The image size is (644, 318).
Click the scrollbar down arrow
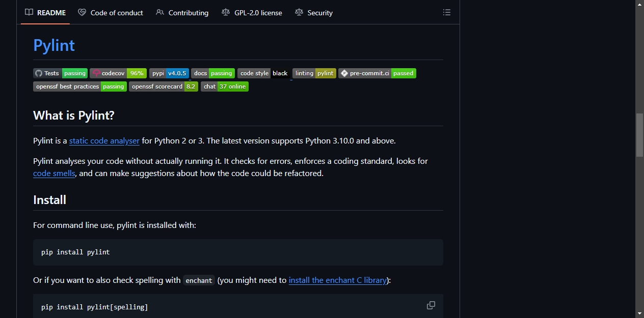[639, 313]
